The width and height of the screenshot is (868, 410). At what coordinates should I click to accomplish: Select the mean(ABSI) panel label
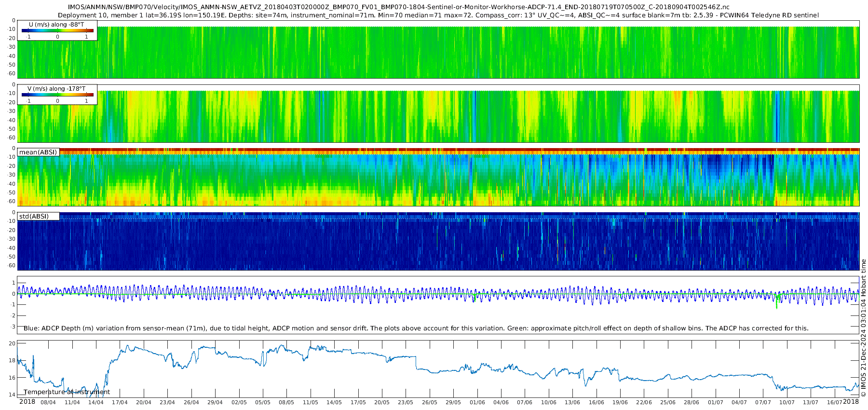click(x=38, y=152)
